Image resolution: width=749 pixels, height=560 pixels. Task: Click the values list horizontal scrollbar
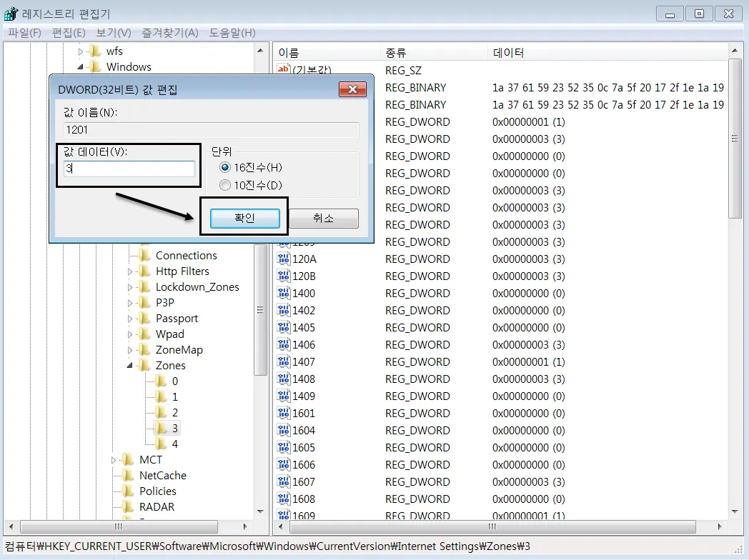point(493,527)
